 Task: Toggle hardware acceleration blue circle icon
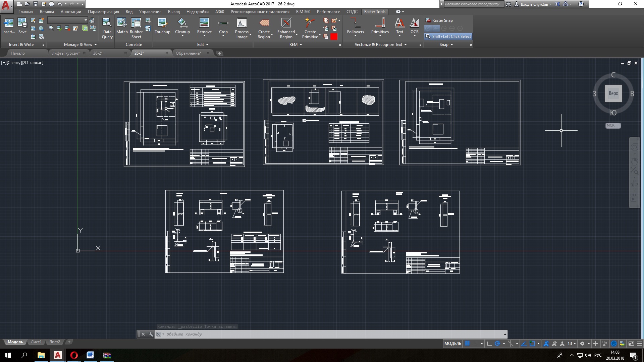[x=614, y=344]
